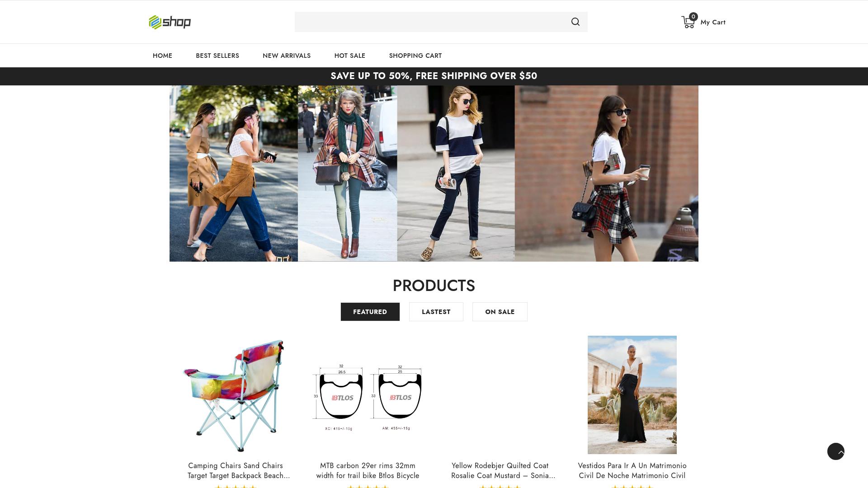
Task: Click the search magnifier icon
Action: click(x=575, y=22)
